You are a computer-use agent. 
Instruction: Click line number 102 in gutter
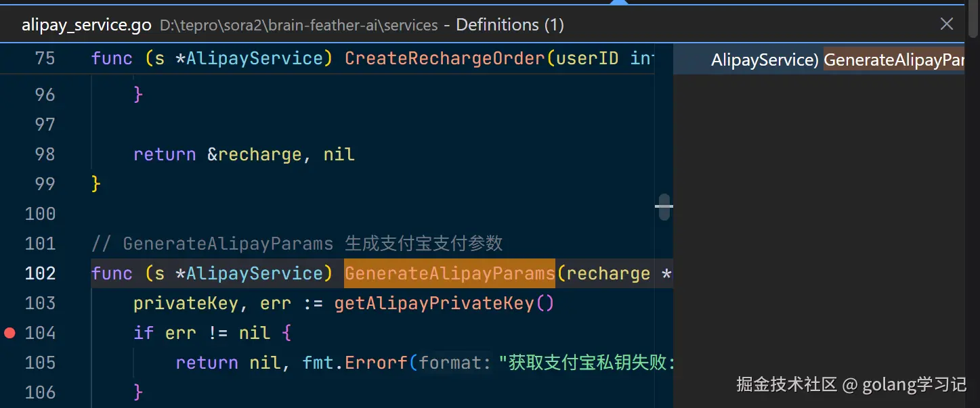pos(40,273)
